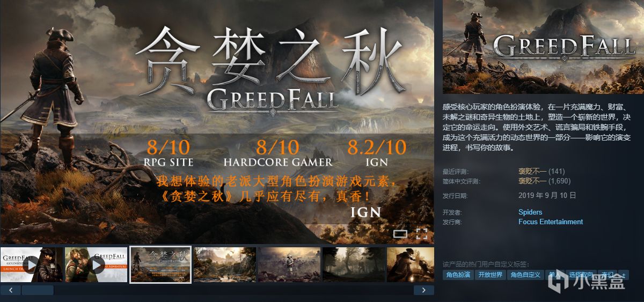Play the Gold Edition launch trailer thumbnail

pyautogui.click(x=32, y=264)
